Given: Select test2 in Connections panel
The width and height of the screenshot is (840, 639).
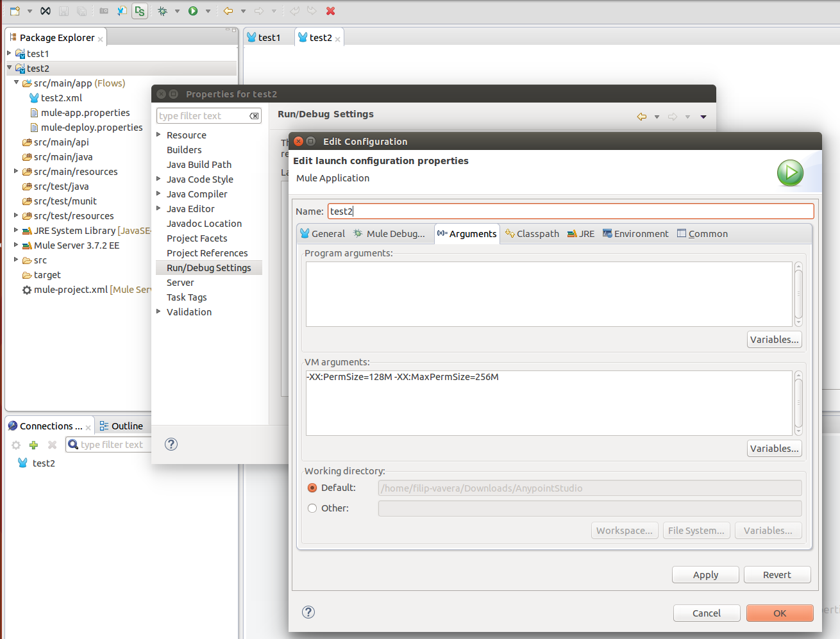Looking at the screenshot, I should [x=36, y=463].
